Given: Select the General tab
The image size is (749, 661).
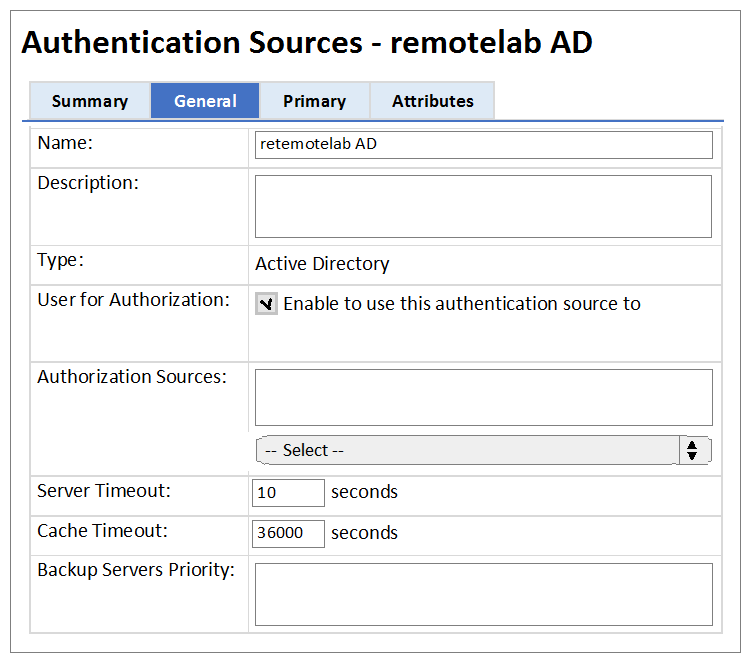Looking at the screenshot, I should pos(205,101).
